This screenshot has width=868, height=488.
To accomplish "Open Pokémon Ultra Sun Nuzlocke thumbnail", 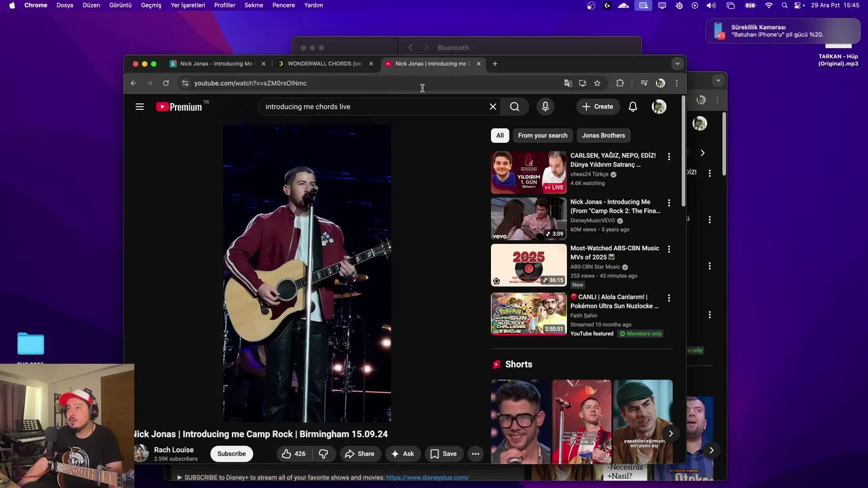I will click(528, 314).
